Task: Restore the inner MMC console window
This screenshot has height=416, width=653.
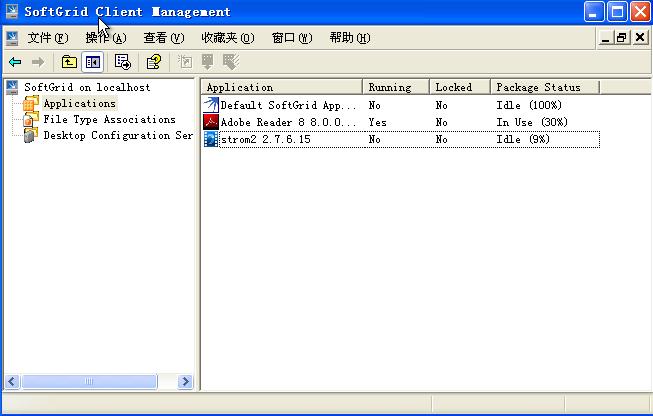Action: [621, 38]
